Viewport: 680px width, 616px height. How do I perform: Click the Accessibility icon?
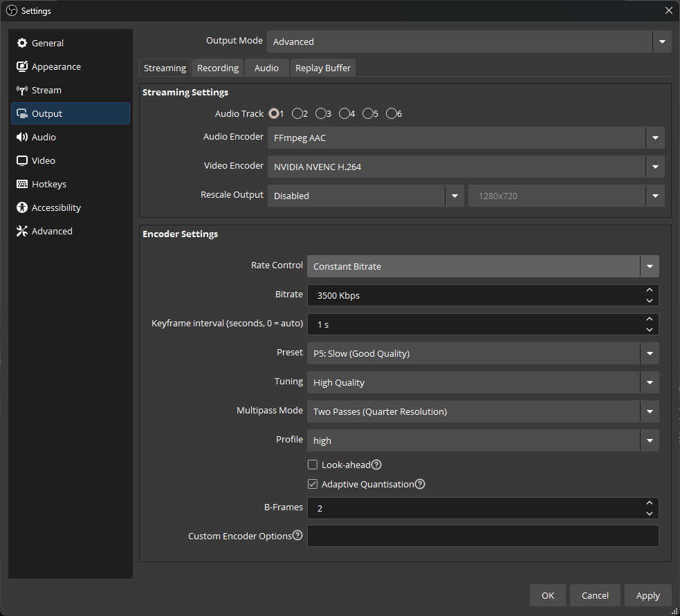coord(21,207)
